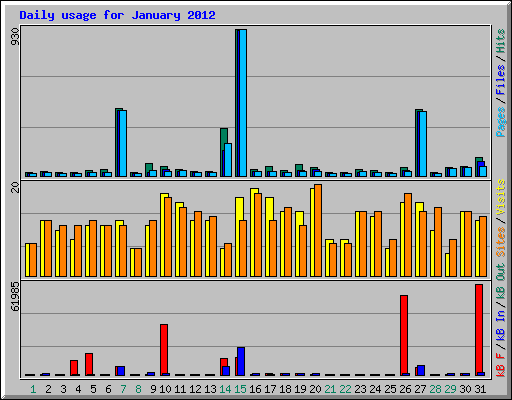The height and width of the screenshot is (400, 512).
Task: Click green day label "21" on the x-axis
Action: (x=330, y=389)
